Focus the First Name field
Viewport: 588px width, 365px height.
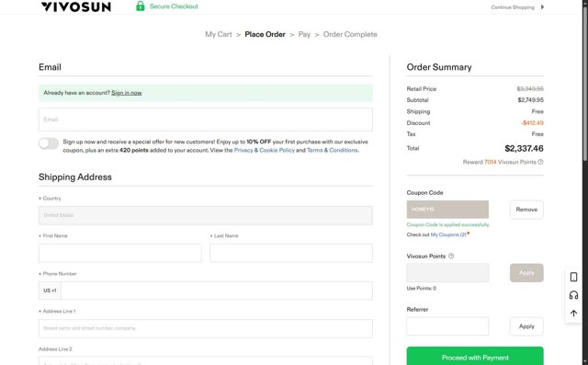point(120,253)
